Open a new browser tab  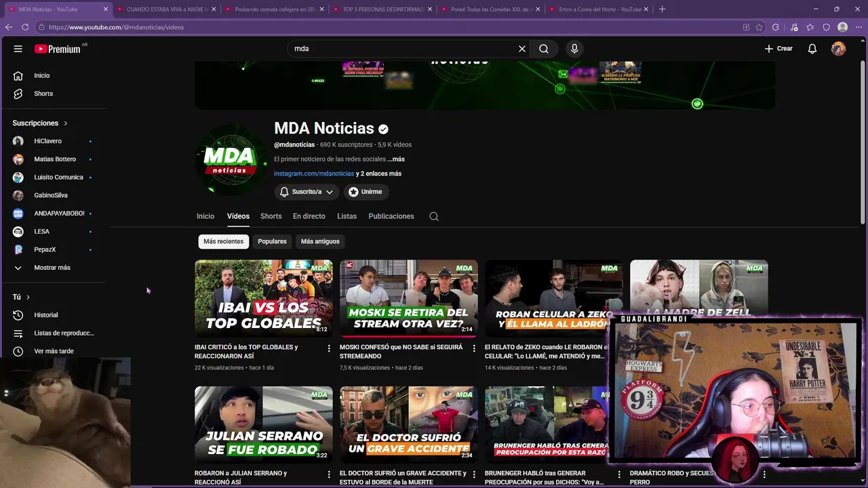pyautogui.click(x=662, y=9)
